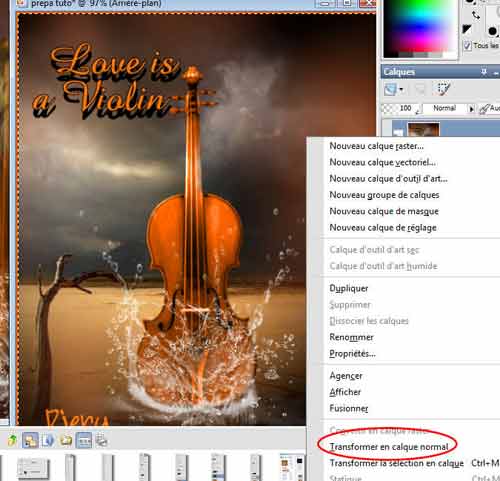Expand the Fusionner submenu
Image resolution: width=500 pixels, height=481 pixels.
(349, 408)
